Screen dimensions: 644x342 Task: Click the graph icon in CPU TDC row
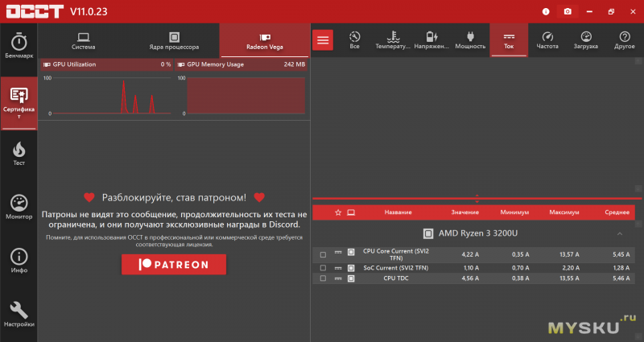(x=338, y=278)
